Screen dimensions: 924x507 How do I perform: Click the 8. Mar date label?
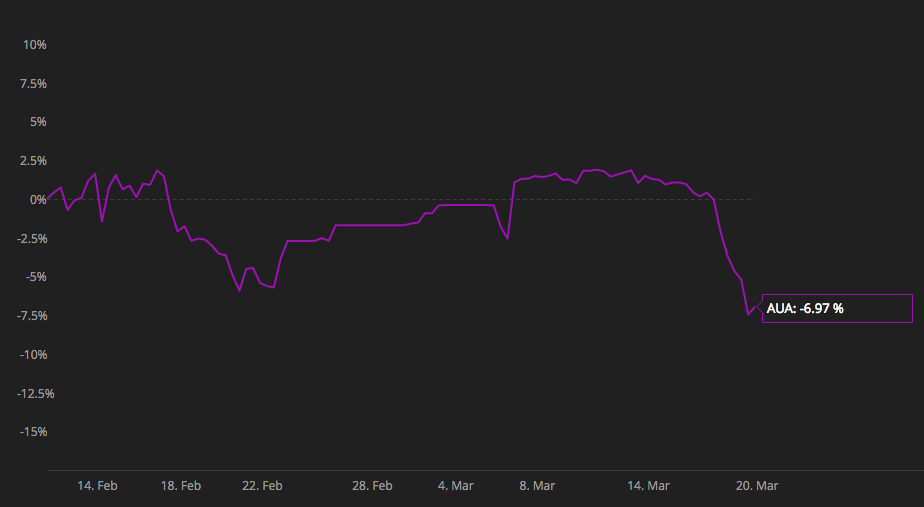pos(537,486)
